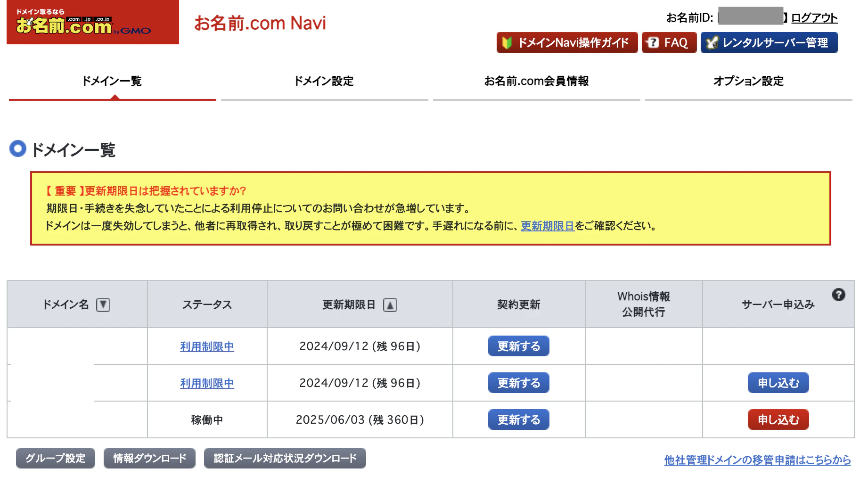868x493 pixels.
Task: Click 更新する in second 2024/09/12 row
Action: 519,383
